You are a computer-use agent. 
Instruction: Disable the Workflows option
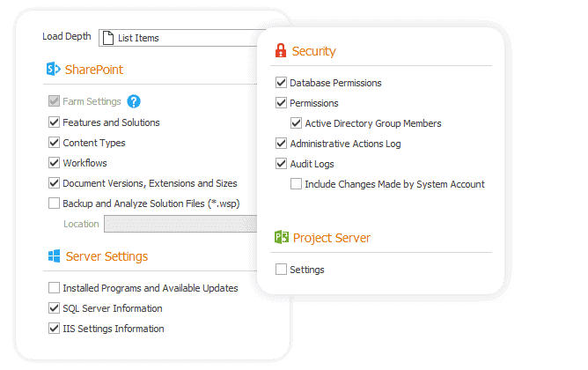(x=54, y=162)
